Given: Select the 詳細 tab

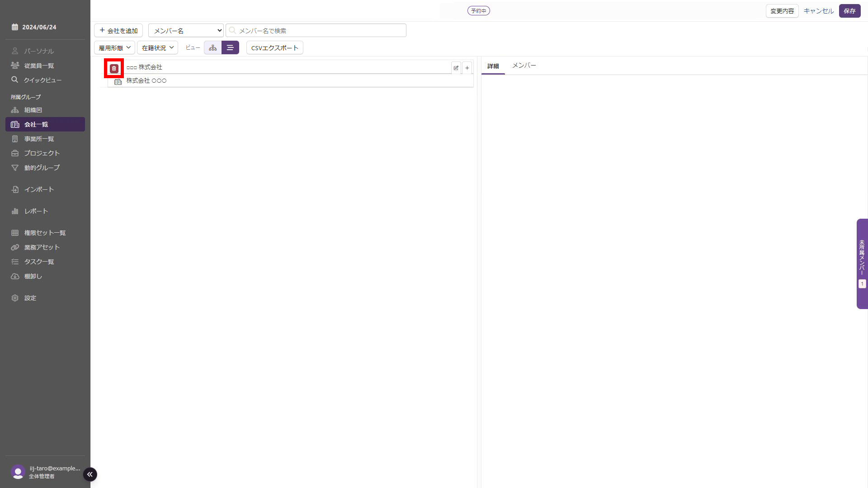Looking at the screenshot, I should [493, 66].
